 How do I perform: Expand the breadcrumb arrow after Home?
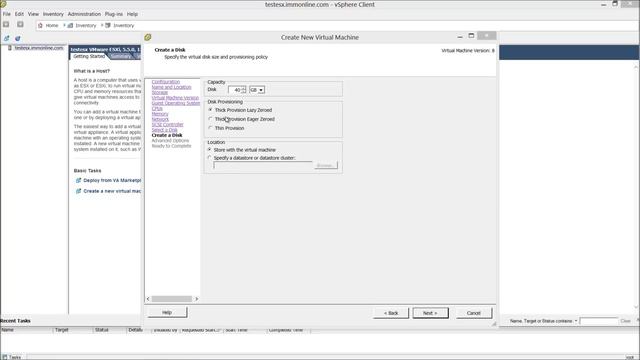(64, 25)
